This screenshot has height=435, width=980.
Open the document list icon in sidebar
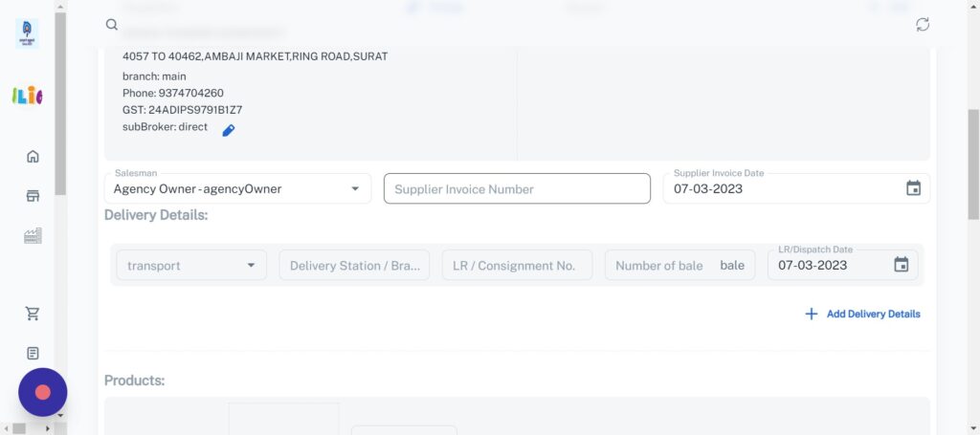tap(33, 353)
